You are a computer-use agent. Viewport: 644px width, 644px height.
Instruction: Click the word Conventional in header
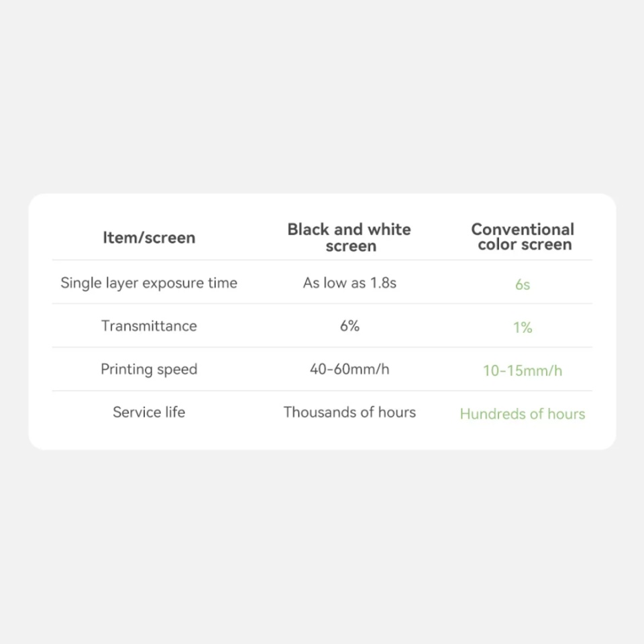coord(523,229)
